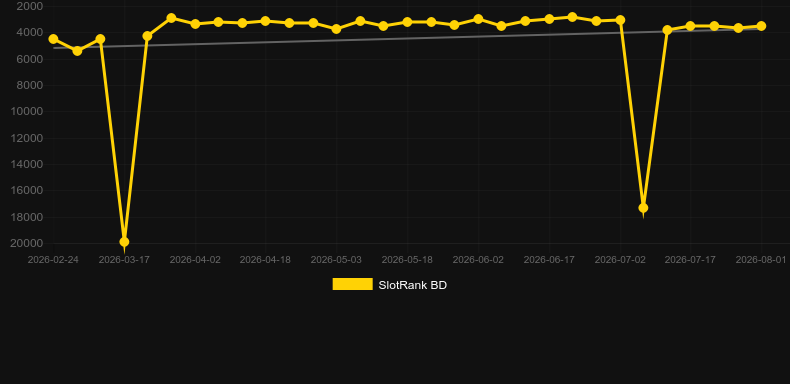790x384 pixels.
Task: Click the data point above 2026-05-18
Action: tap(407, 22)
